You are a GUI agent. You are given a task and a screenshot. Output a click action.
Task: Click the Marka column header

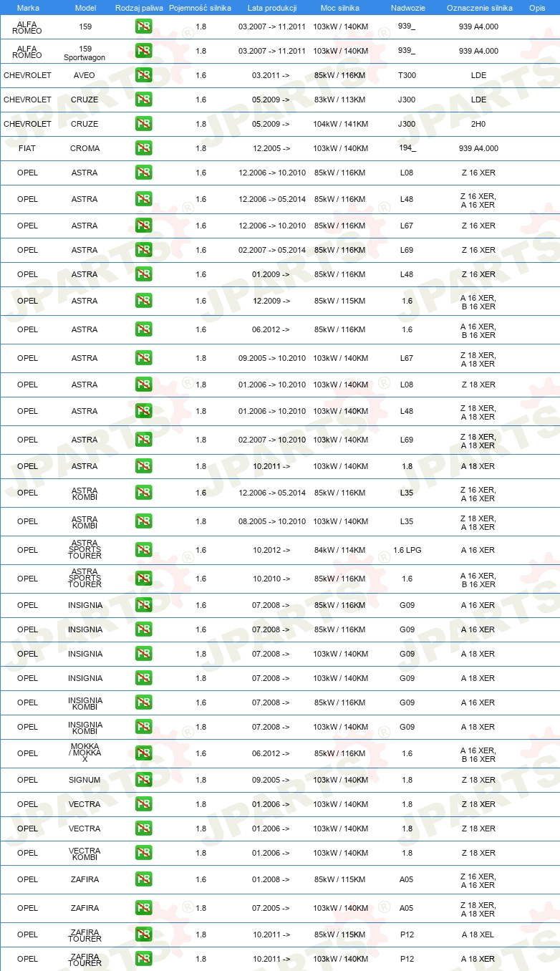tap(28, 8)
